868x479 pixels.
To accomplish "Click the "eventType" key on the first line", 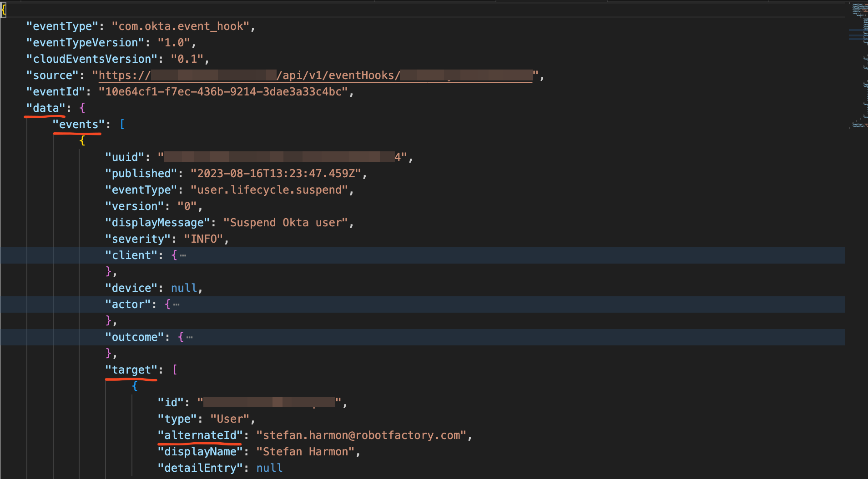I will [62, 26].
